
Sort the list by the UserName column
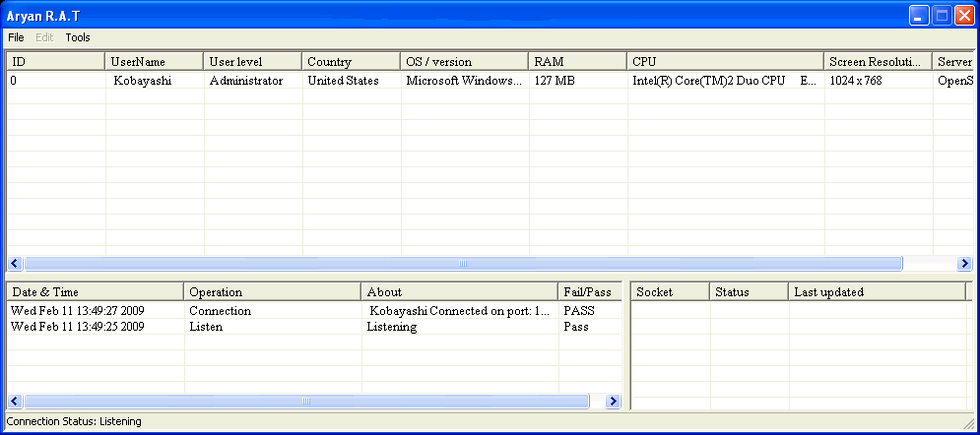(154, 62)
